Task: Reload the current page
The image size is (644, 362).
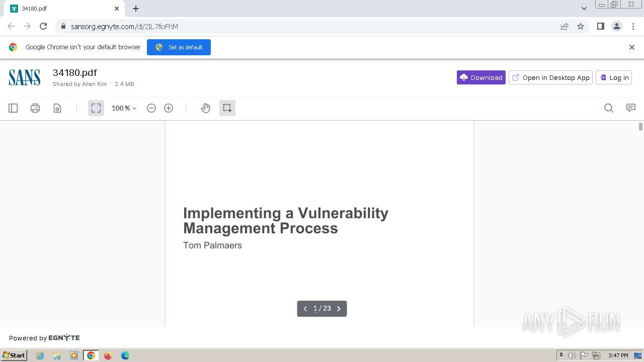Action: point(43,26)
